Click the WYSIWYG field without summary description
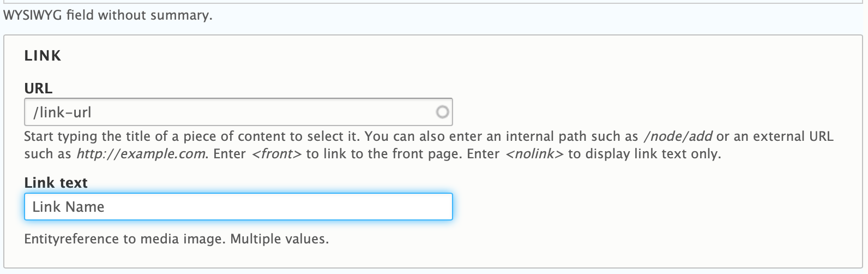The height and width of the screenshot is (274, 868). pyautogui.click(x=108, y=15)
